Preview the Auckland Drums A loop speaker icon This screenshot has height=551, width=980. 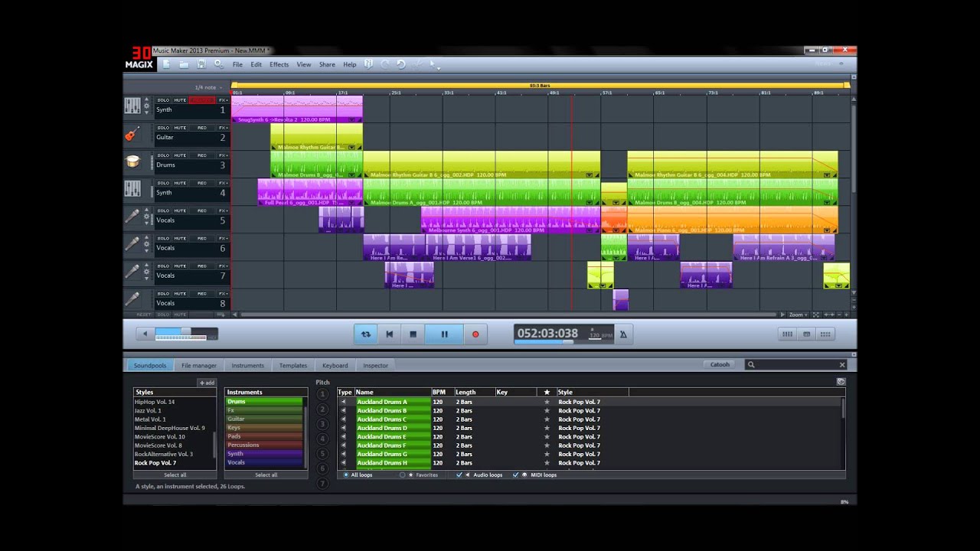pos(343,402)
